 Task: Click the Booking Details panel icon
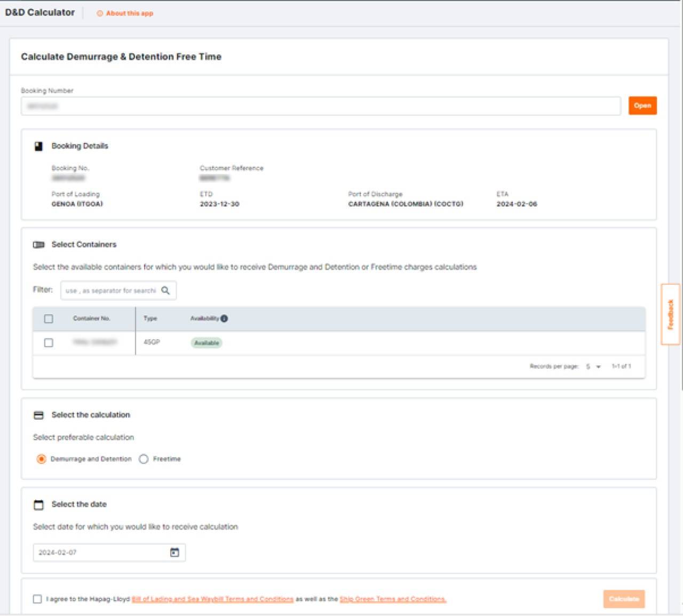click(38, 146)
